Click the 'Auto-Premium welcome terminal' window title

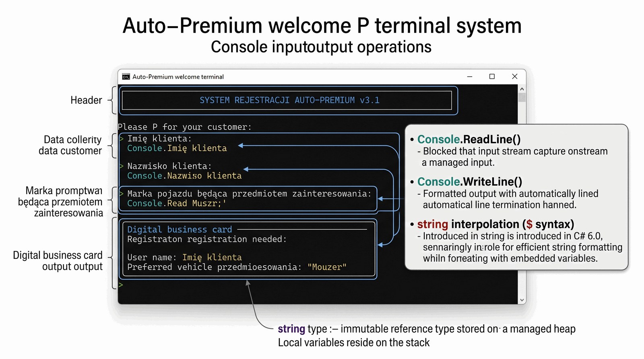[x=178, y=77]
